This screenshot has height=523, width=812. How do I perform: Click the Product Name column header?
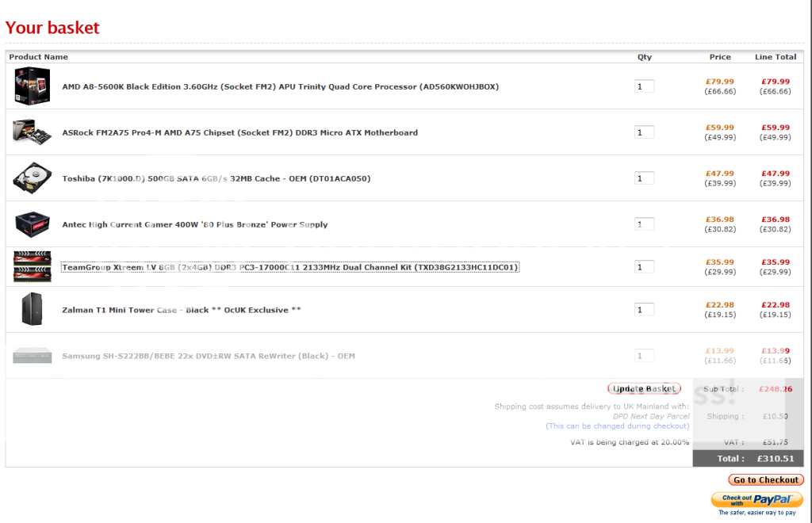38,57
